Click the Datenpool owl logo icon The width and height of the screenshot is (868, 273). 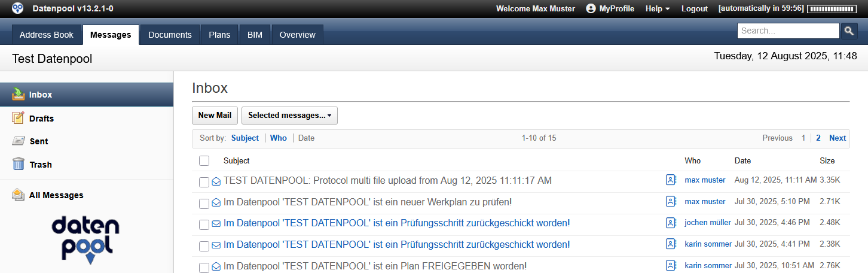click(18, 8)
